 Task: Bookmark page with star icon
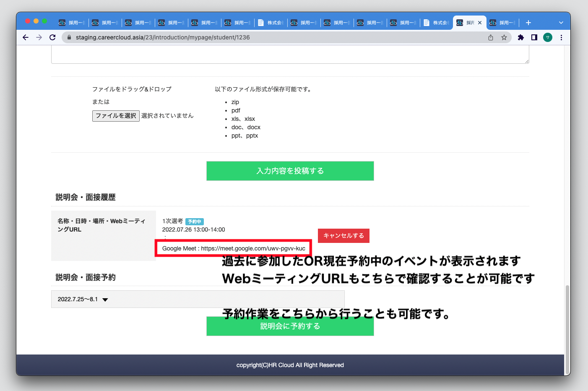(504, 37)
